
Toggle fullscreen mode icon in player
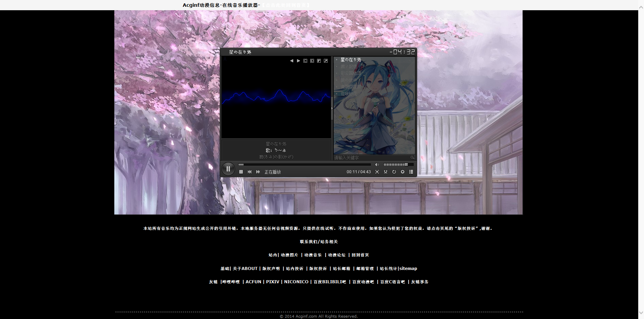pyautogui.click(x=377, y=172)
